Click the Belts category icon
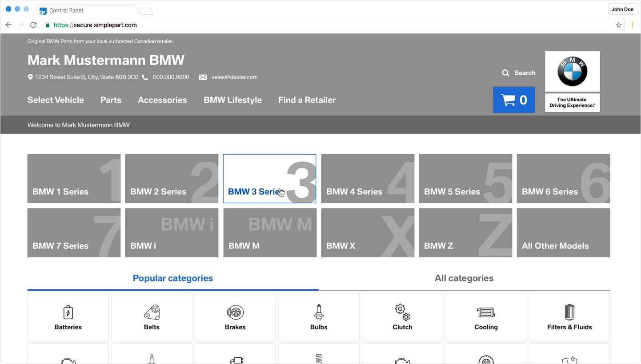Image resolution: width=641 pixels, height=364 pixels. pos(152,312)
